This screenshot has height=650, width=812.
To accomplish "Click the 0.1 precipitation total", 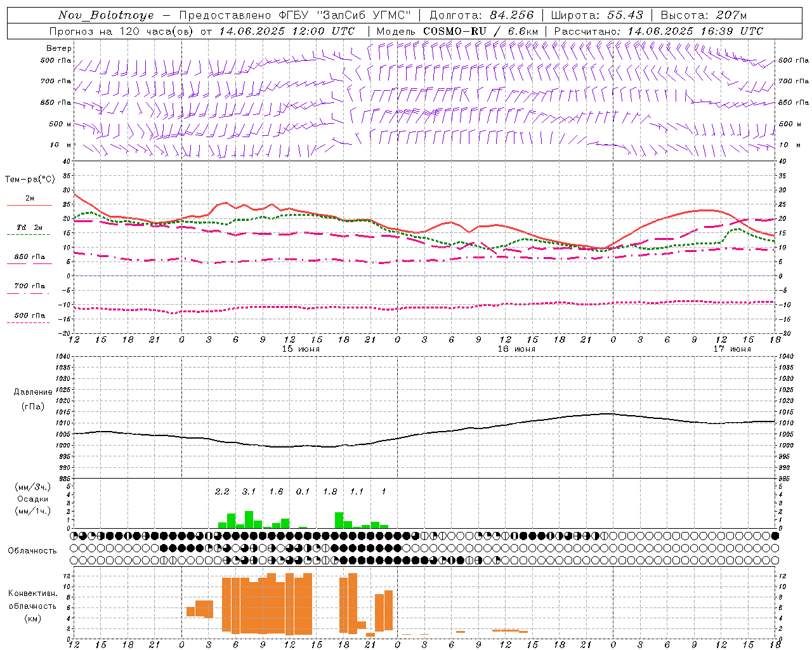I will 303,491.
